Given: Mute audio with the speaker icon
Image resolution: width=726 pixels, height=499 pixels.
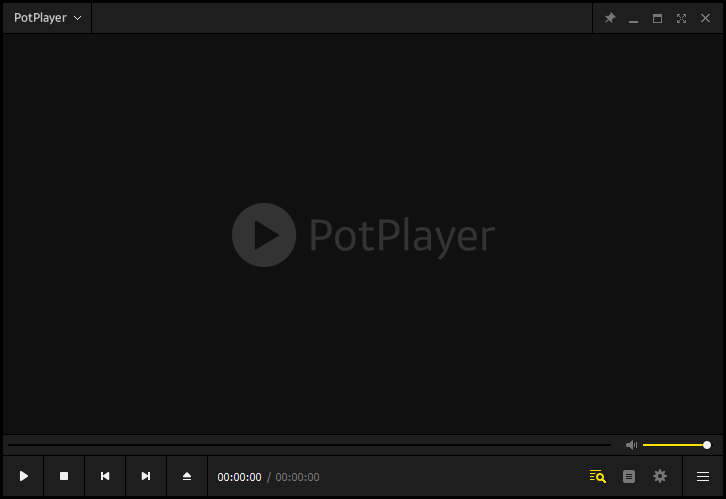Looking at the screenshot, I should (631, 445).
